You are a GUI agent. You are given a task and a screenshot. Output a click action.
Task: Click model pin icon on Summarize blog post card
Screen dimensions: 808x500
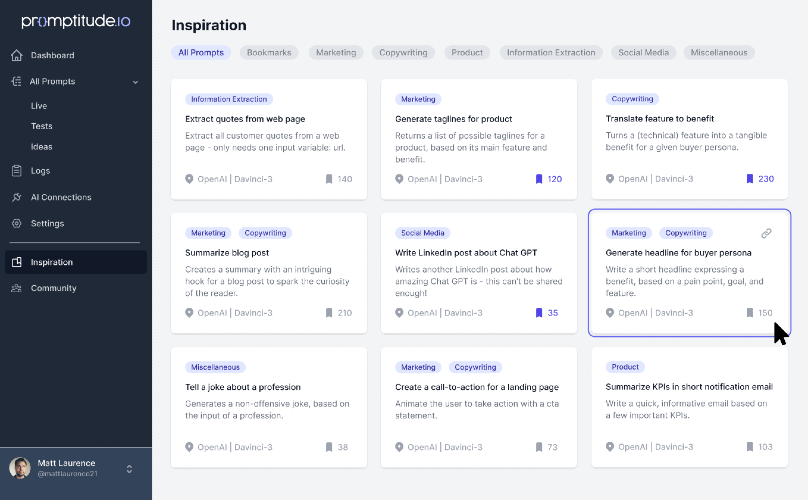click(x=189, y=313)
